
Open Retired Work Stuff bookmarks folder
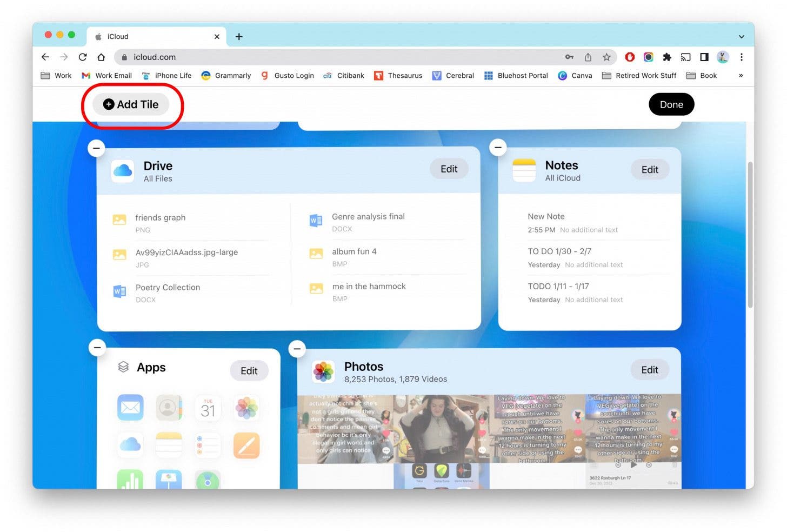pos(639,75)
